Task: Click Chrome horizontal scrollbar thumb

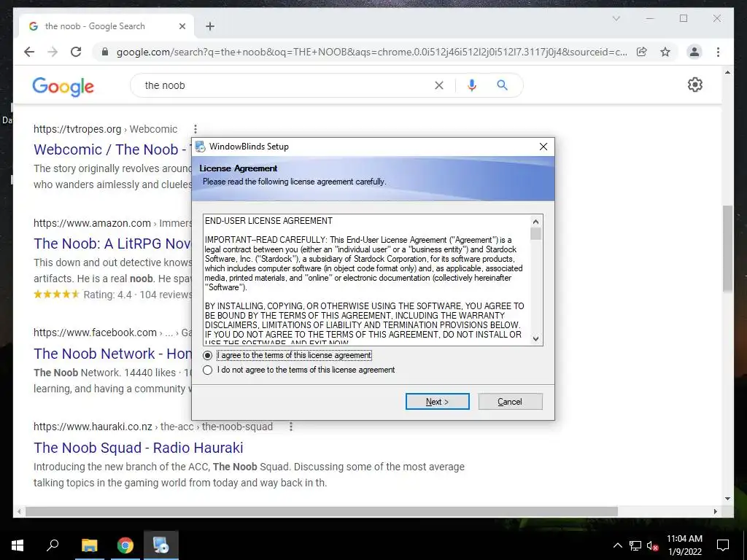Action: coord(322,511)
